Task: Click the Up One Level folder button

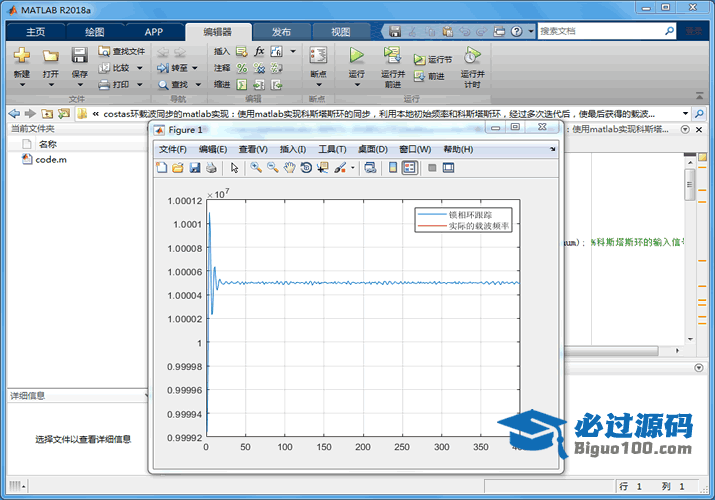Action: coord(47,113)
